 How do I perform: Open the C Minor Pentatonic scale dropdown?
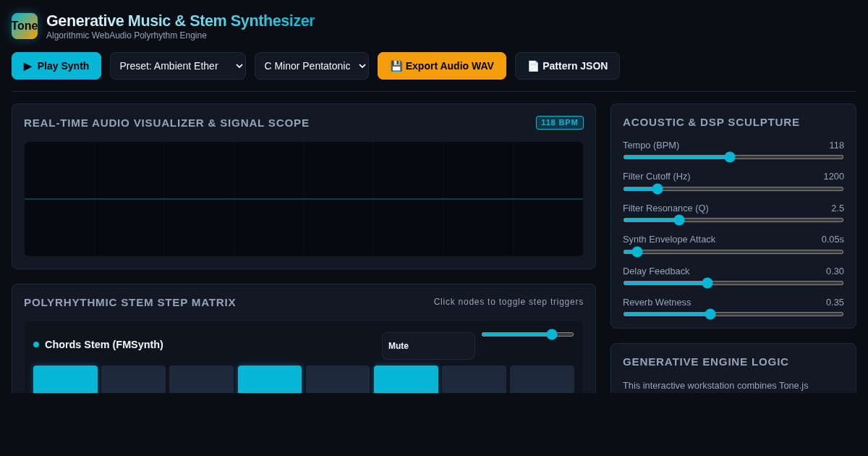(312, 66)
